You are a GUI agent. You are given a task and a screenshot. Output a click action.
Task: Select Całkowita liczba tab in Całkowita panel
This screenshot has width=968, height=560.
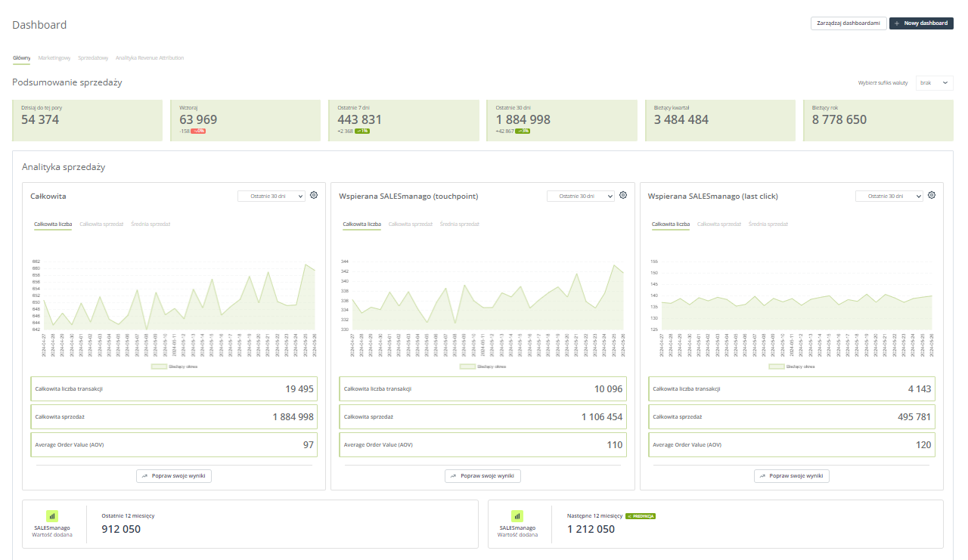click(x=53, y=224)
